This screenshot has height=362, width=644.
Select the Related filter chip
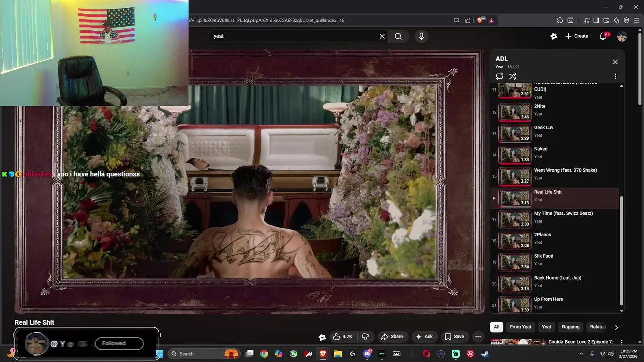[597, 327]
